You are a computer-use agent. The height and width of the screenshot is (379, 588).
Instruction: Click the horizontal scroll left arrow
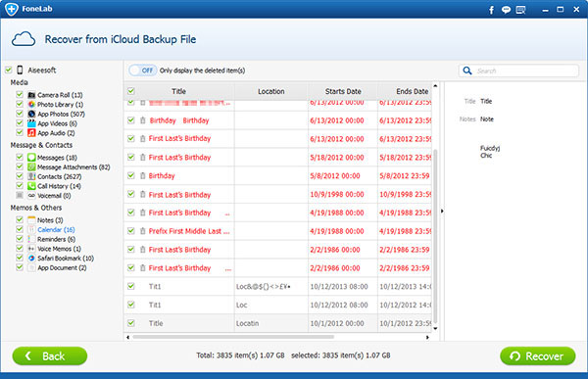pos(127,337)
